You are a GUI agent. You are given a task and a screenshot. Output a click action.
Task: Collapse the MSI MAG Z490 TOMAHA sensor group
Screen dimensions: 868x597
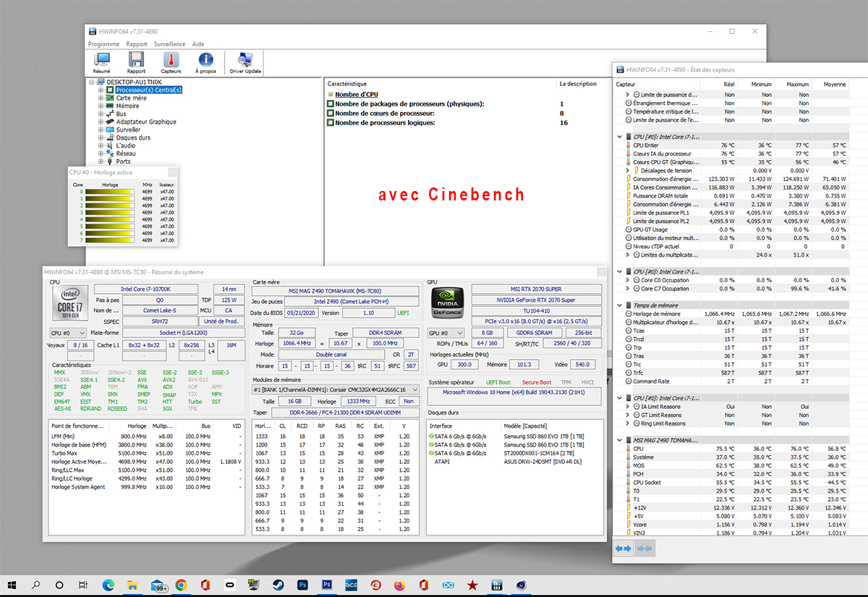[619, 440]
